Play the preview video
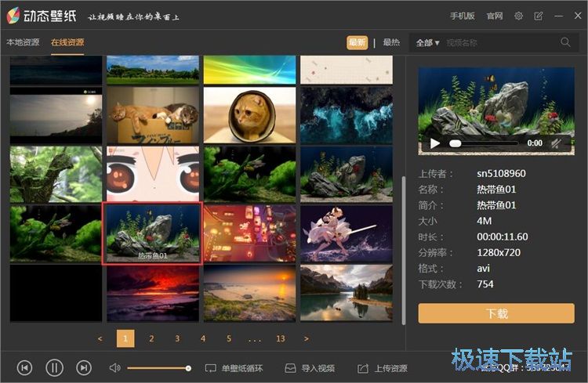Screen dimensions: 588x383 [435, 143]
